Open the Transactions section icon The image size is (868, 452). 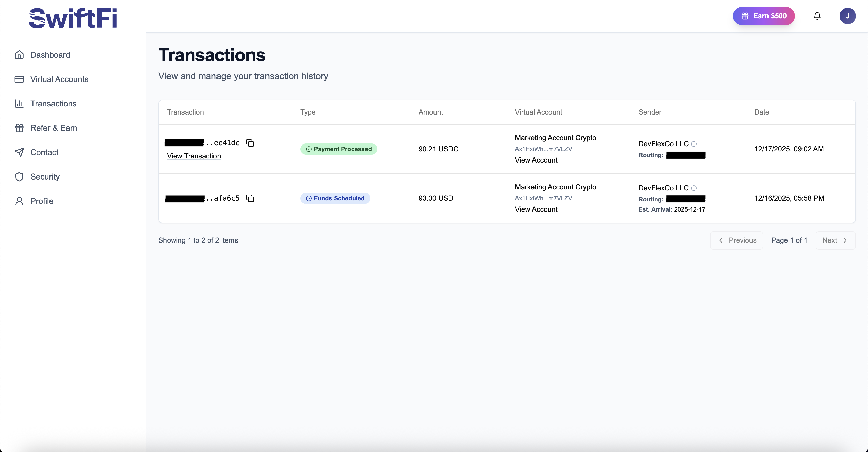point(19,104)
